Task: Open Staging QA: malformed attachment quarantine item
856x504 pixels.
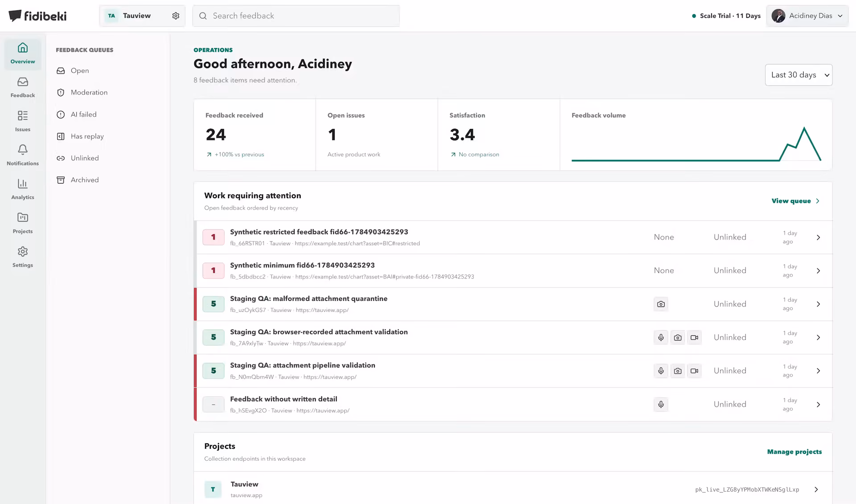Action: [x=513, y=304]
